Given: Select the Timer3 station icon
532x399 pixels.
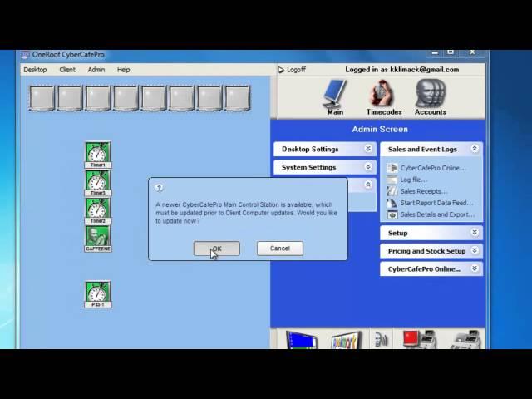Looking at the screenshot, I should (x=98, y=182).
